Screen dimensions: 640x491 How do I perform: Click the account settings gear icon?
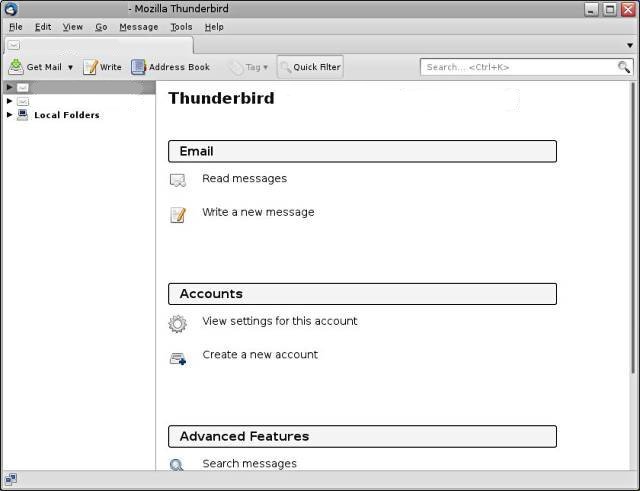pos(178,324)
